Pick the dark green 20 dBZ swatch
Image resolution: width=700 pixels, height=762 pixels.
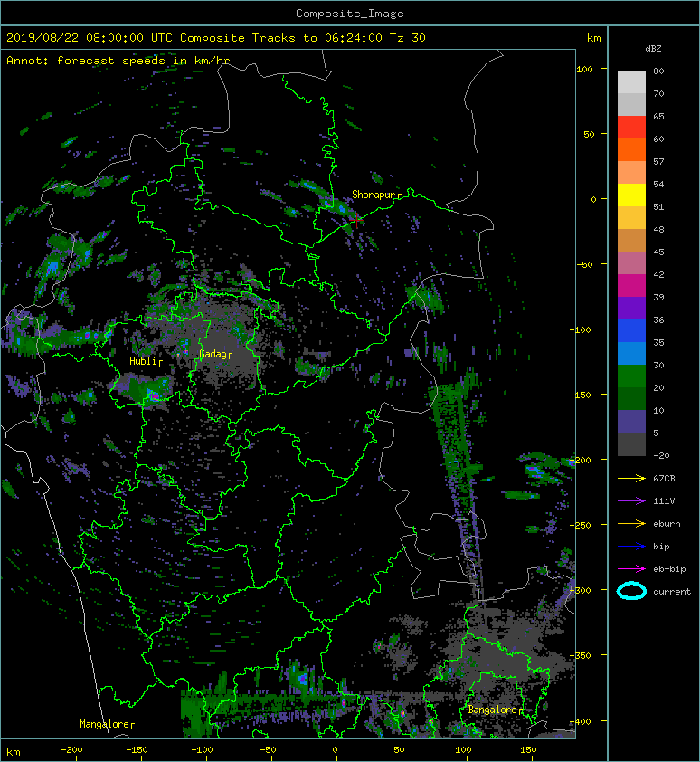pos(631,398)
